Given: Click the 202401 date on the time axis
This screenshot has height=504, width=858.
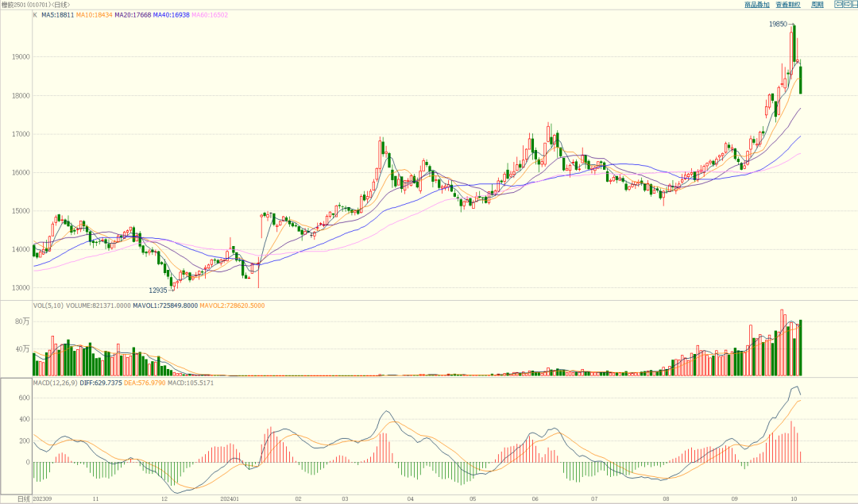Looking at the screenshot, I should (x=230, y=499).
